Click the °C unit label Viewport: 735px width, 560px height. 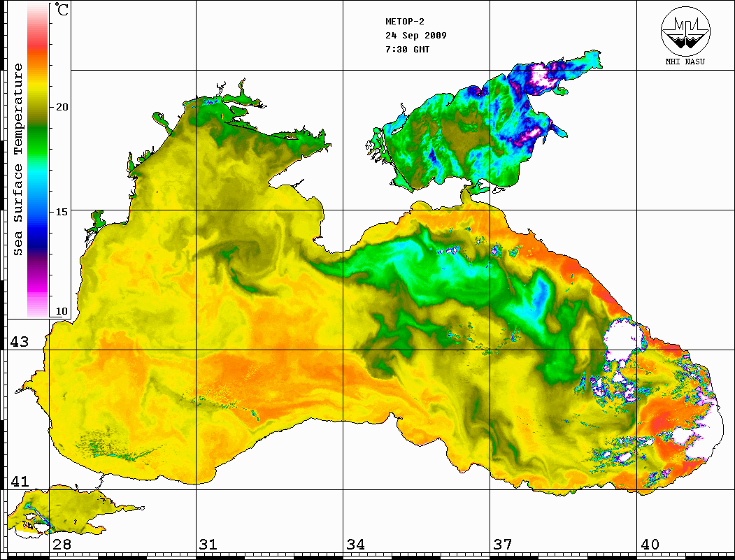click(62, 9)
